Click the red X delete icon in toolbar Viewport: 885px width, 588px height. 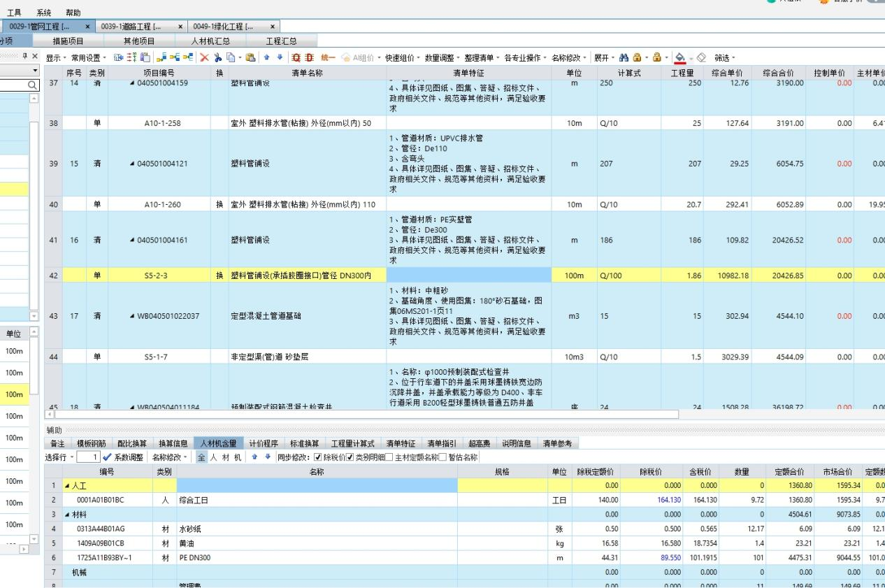[205, 58]
